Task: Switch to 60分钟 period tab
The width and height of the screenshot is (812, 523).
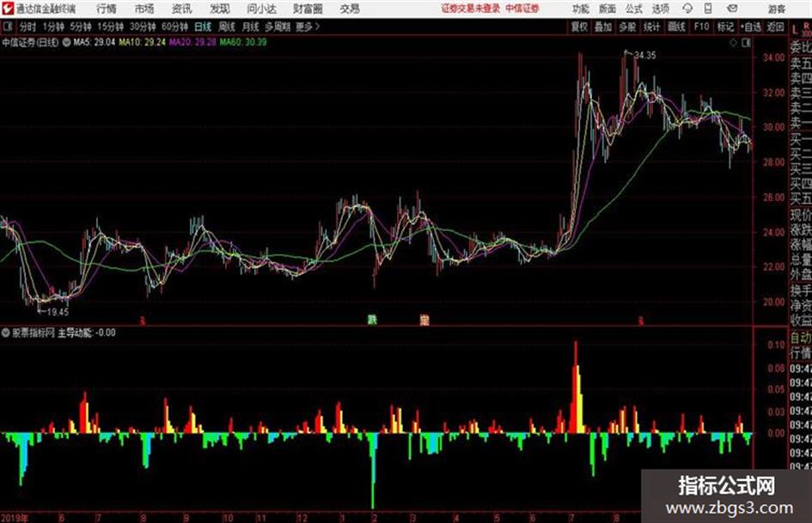Action: pyautogui.click(x=174, y=27)
